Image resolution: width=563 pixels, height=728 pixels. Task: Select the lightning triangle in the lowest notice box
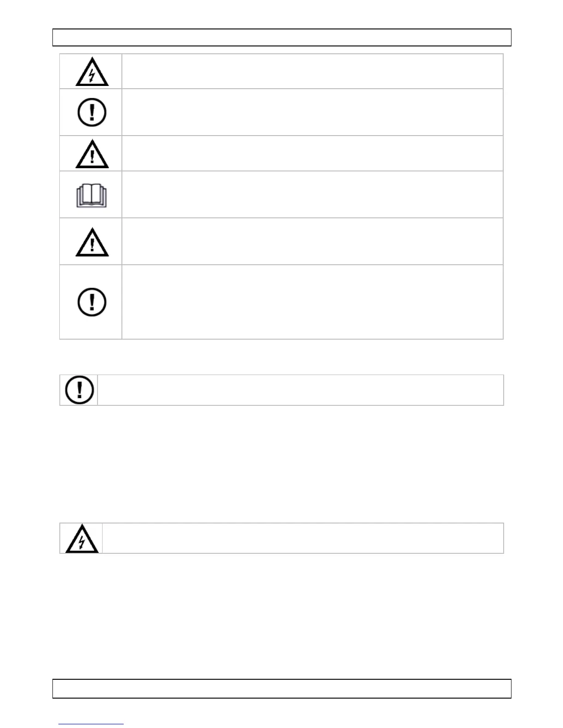tap(82, 538)
